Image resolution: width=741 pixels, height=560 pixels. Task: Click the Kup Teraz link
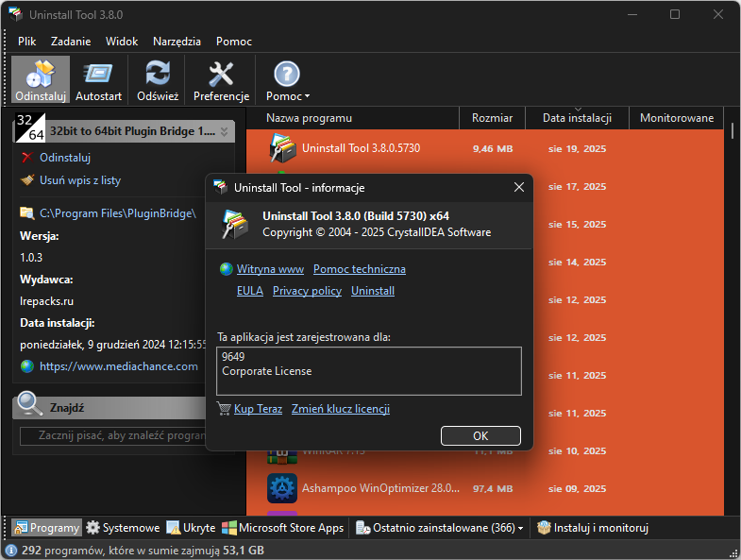(x=258, y=409)
